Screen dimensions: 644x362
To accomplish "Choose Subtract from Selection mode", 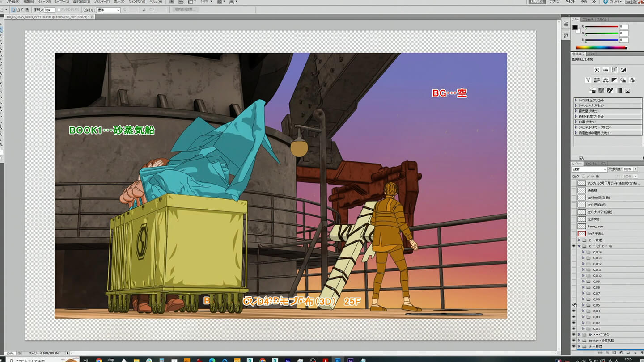I will click(x=22, y=10).
